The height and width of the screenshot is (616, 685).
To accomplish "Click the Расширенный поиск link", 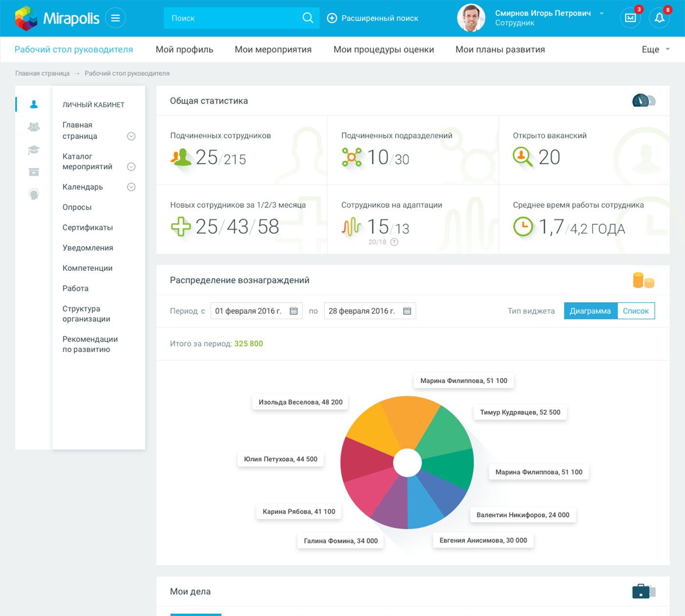I will click(x=380, y=18).
